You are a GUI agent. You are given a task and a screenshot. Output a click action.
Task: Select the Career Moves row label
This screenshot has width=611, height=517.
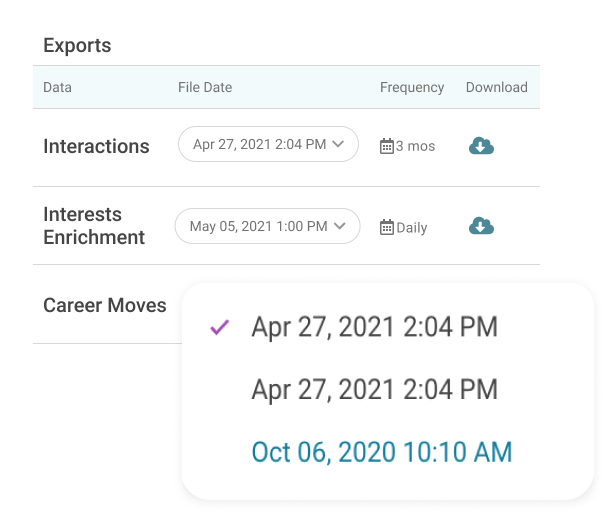point(105,305)
